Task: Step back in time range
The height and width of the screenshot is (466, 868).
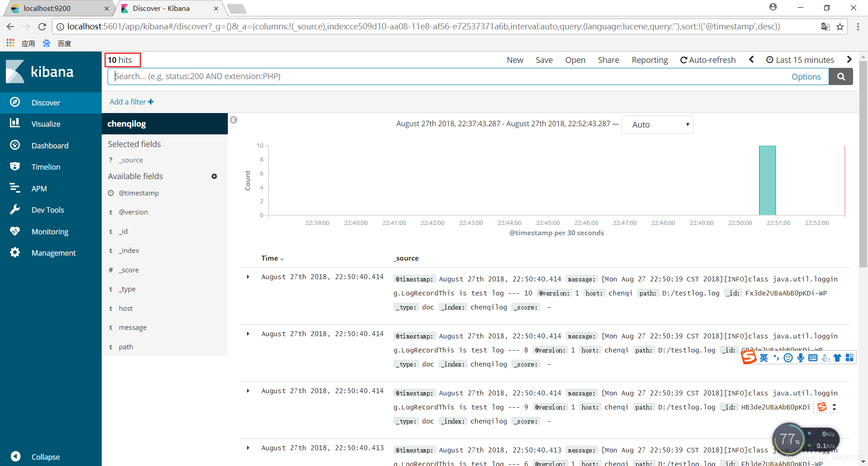Action: pyautogui.click(x=751, y=59)
